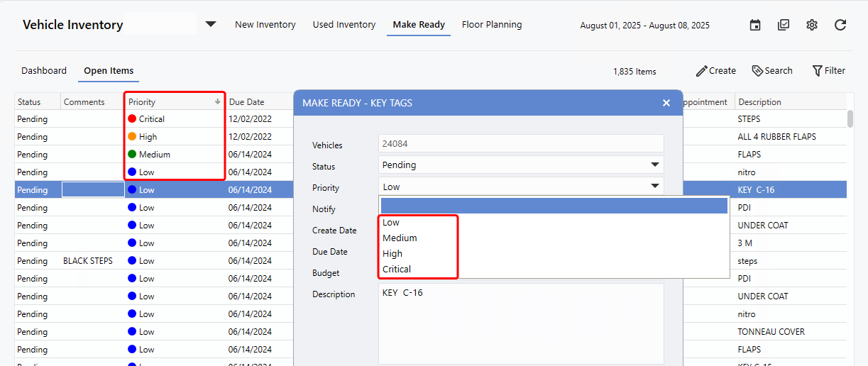This screenshot has height=366, width=868.
Task: Open the Floor Planning tab
Action: [492, 25]
